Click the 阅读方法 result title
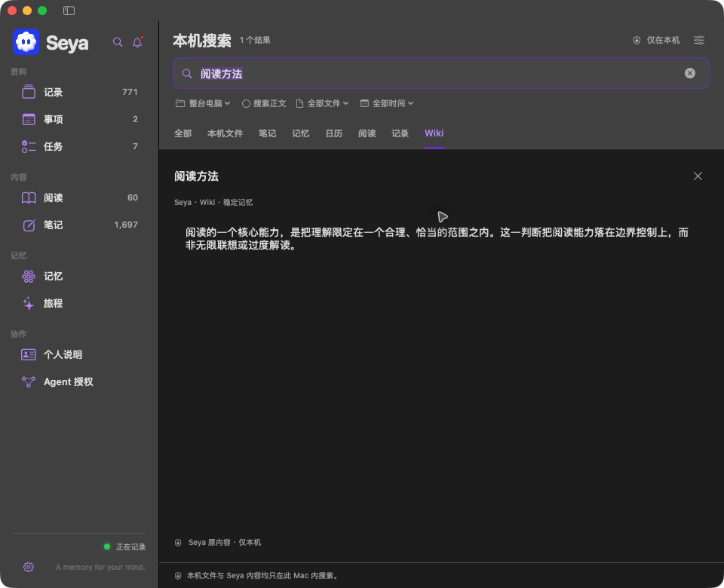Screen dimensions: 724x588 pos(196,176)
